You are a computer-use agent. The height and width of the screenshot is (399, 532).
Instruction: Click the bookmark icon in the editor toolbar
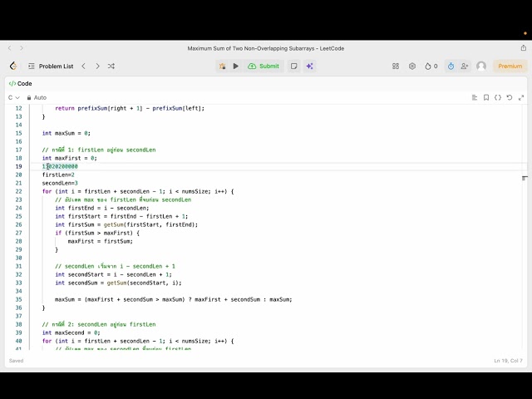coord(486,98)
